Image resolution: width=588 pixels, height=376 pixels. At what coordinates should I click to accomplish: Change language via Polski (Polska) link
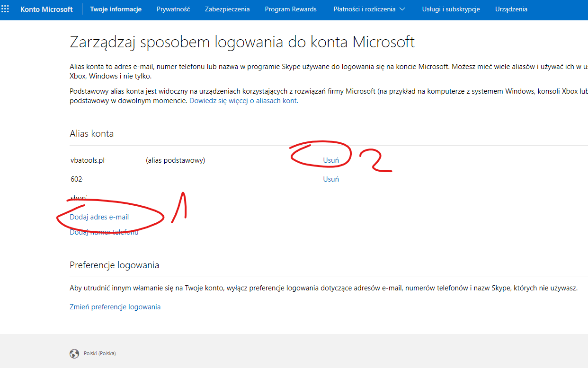coord(99,353)
